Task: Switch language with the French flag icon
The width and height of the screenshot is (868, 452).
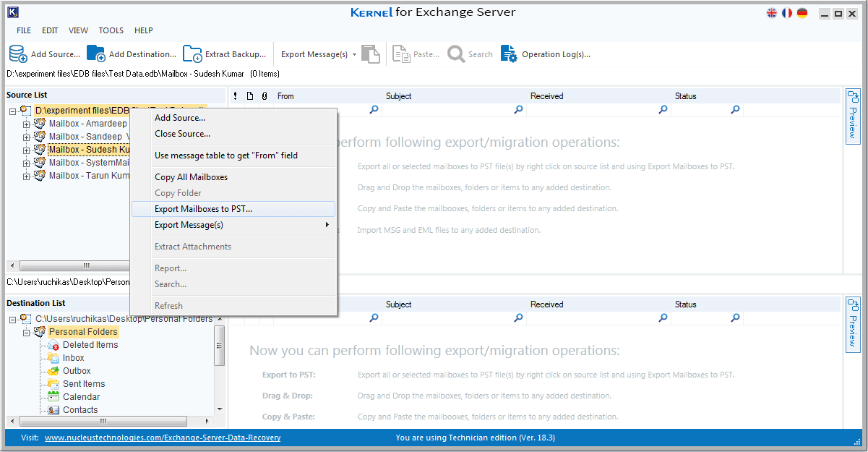Action: click(x=787, y=13)
